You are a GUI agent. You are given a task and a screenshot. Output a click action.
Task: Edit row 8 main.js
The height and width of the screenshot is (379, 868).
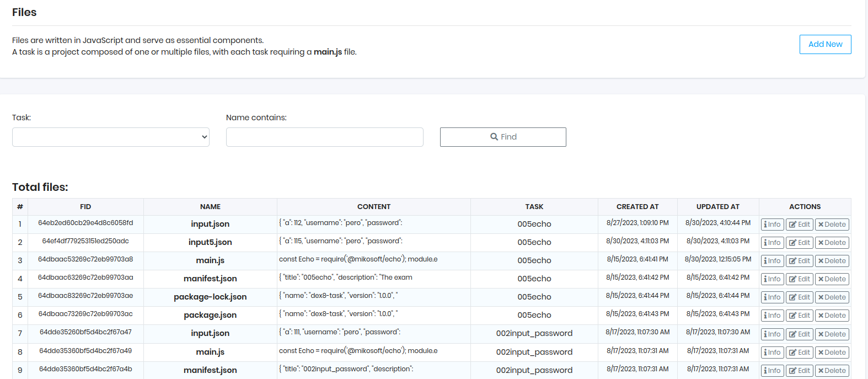pos(799,353)
